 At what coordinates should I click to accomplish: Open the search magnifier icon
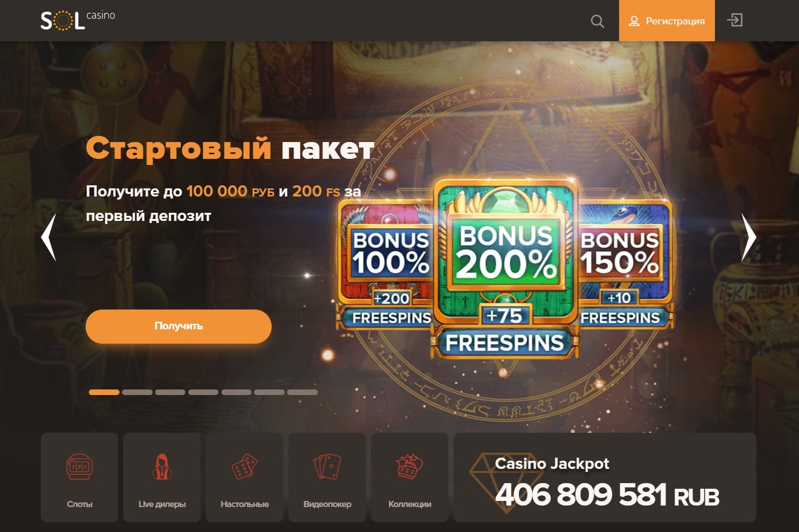tap(597, 21)
